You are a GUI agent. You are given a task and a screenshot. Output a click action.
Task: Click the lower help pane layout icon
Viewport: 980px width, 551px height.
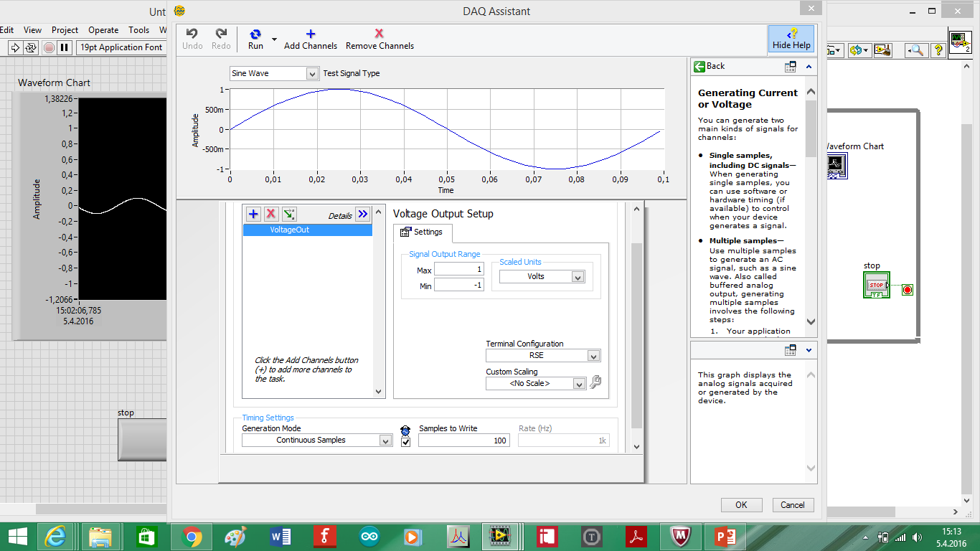[790, 350]
